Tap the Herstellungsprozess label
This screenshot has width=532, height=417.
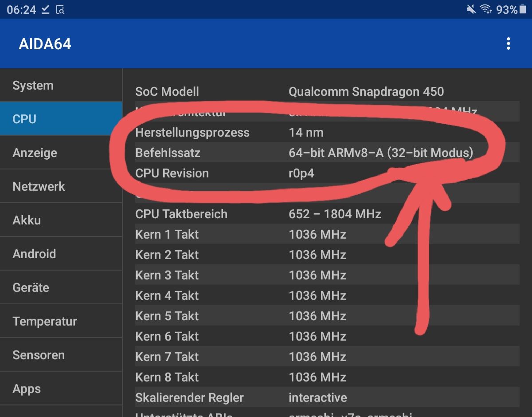pyautogui.click(x=192, y=133)
